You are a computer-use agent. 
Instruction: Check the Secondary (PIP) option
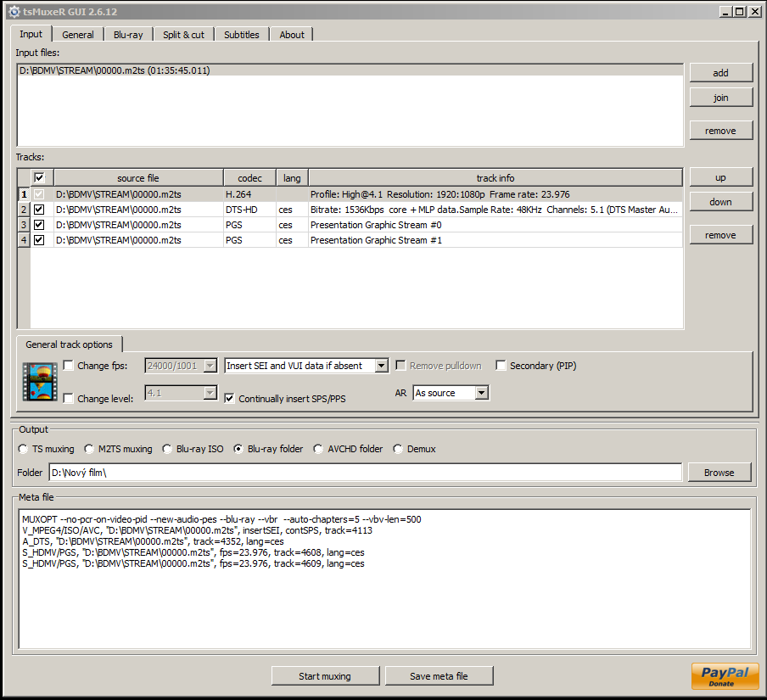coord(501,366)
